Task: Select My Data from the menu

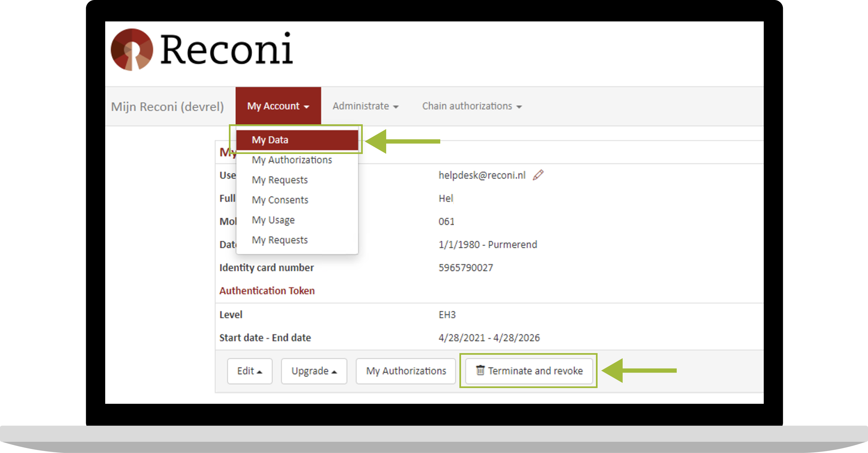Action: [297, 140]
